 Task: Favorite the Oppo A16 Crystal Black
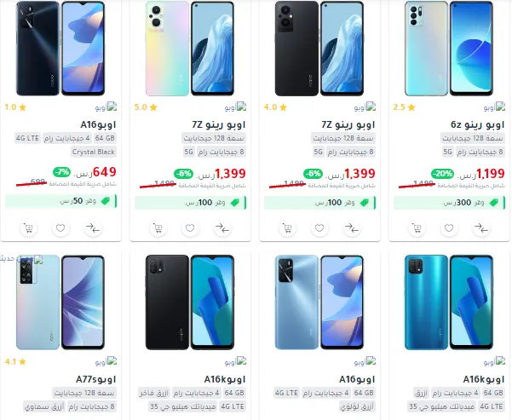60,228
